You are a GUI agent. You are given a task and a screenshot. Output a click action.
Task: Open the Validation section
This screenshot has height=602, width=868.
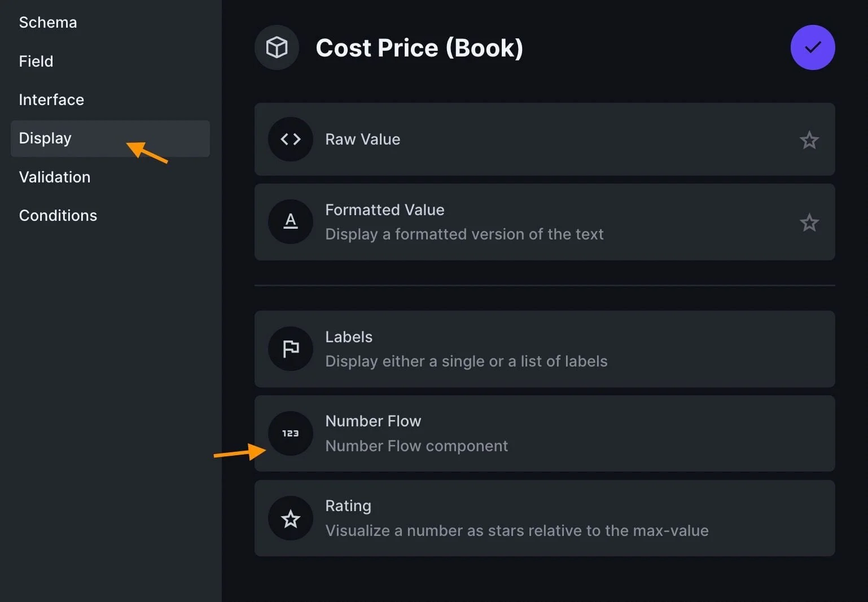tap(55, 177)
